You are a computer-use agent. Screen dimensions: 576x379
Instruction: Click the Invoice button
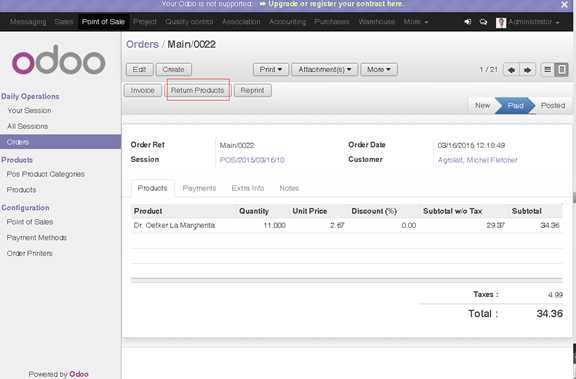(143, 90)
